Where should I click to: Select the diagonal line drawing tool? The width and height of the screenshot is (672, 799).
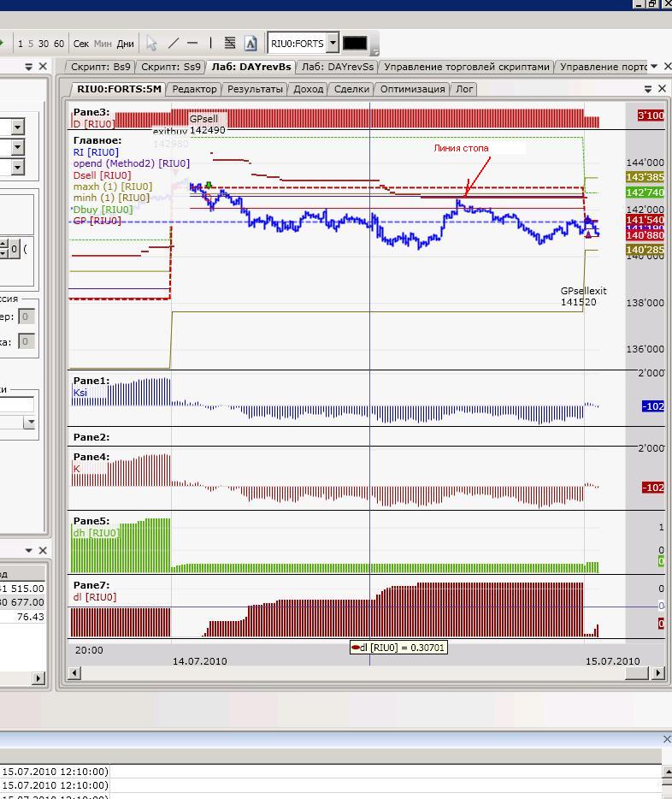click(x=174, y=43)
